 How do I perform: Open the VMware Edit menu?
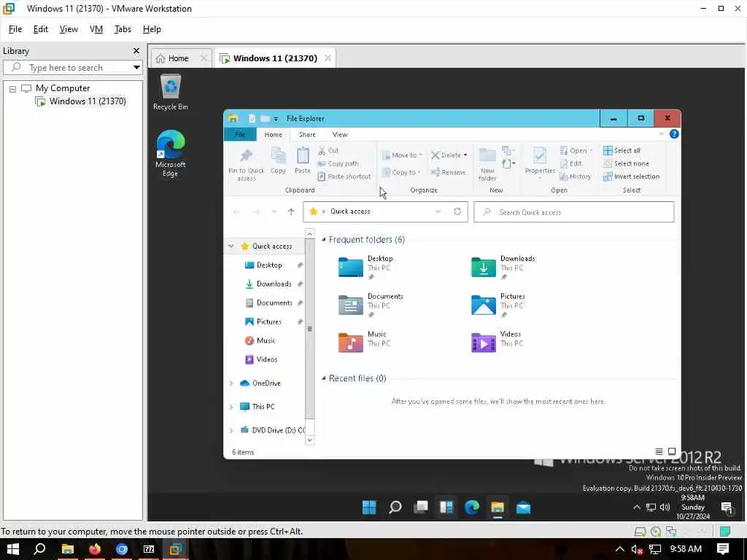[x=41, y=29]
